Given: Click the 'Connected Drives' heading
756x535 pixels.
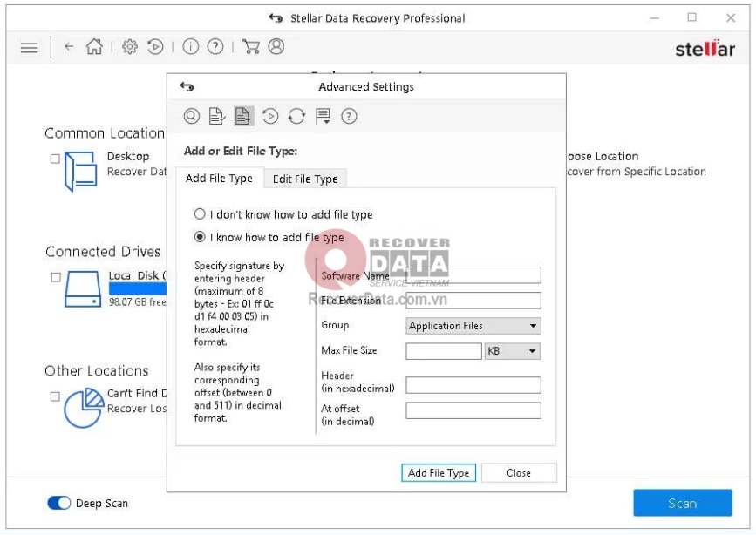Looking at the screenshot, I should [x=103, y=252].
